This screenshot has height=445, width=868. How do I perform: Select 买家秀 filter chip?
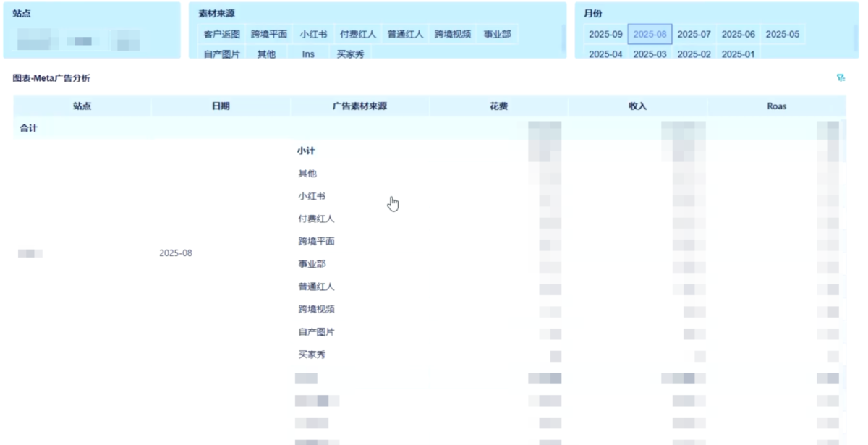point(349,54)
